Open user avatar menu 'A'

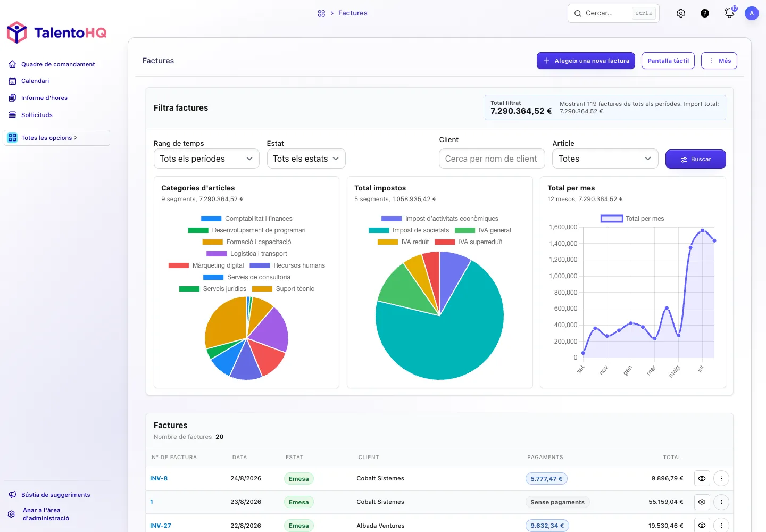pyautogui.click(x=752, y=13)
